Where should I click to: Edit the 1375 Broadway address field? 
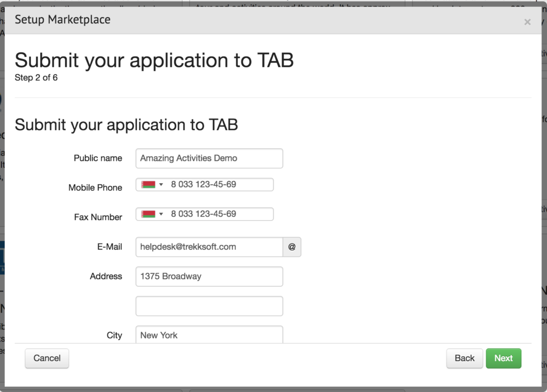point(209,277)
